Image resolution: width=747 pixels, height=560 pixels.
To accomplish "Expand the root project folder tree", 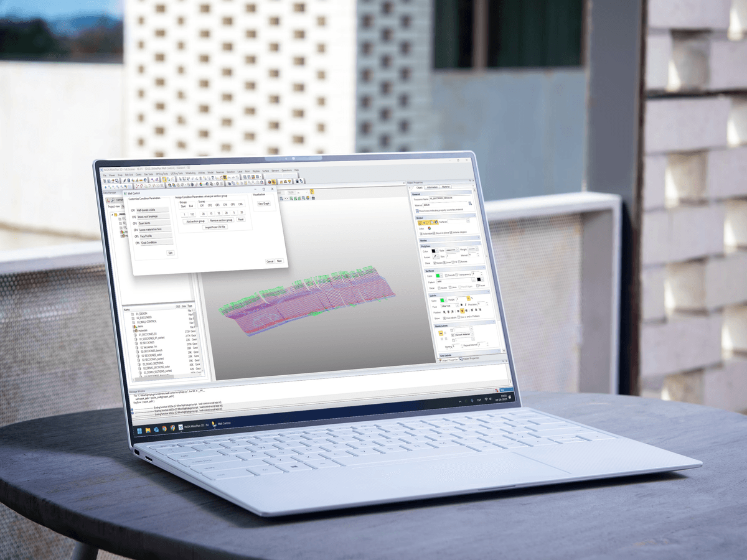I will 113,215.
